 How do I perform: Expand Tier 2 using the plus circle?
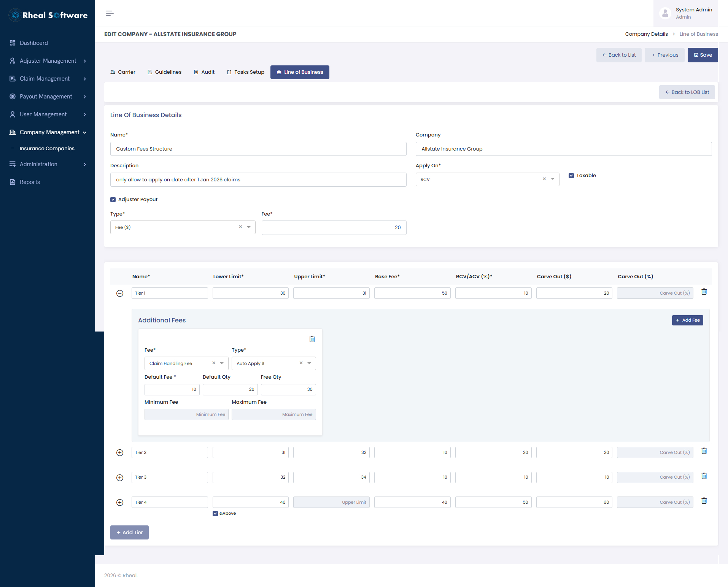coord(120,453)
